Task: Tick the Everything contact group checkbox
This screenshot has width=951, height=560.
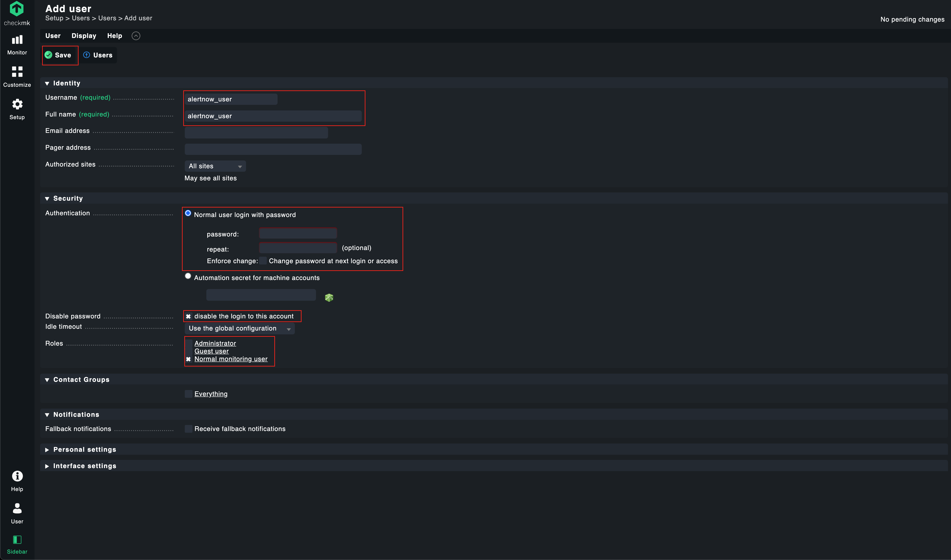Action: click(x=188, y=394)
